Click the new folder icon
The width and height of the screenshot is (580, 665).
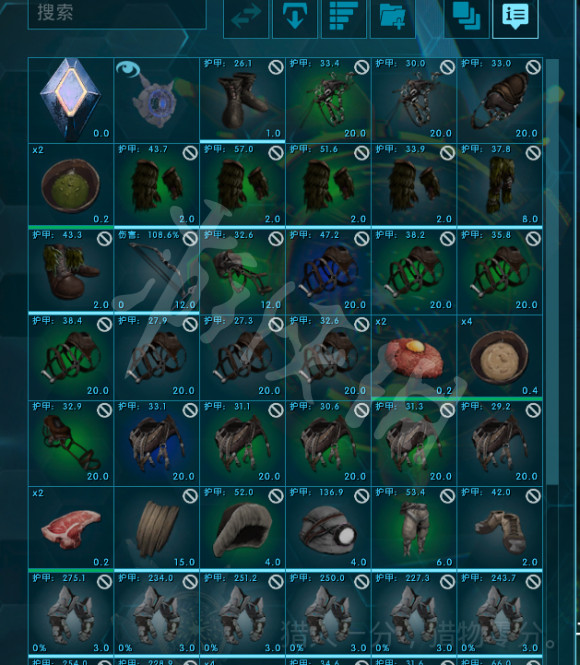pyautogui.click(x=393, y=17)
